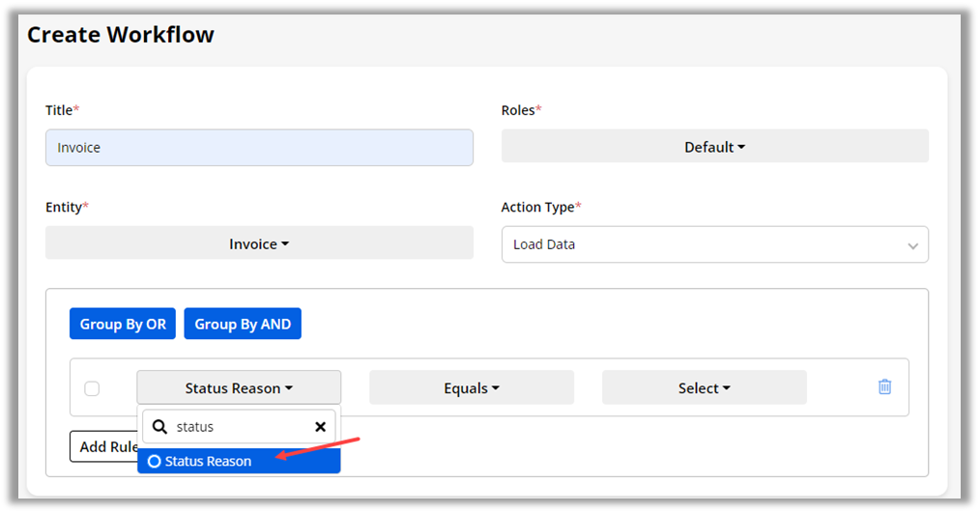Clear the status search with the X icon
This screenshot has height=513, width=980.
(x=320, y=426)
